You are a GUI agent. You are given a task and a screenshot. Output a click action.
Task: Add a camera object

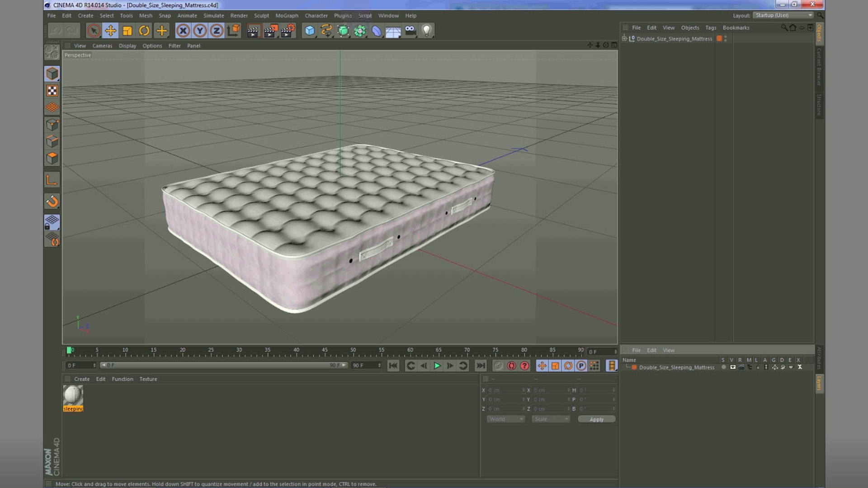tap(410, 31)
